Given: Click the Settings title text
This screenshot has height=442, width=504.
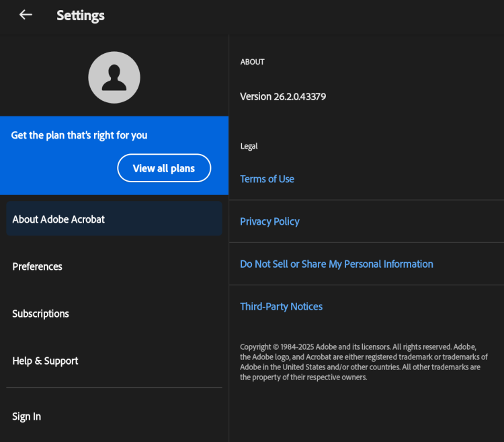Looking at the screenshot, I should point(81,15).
